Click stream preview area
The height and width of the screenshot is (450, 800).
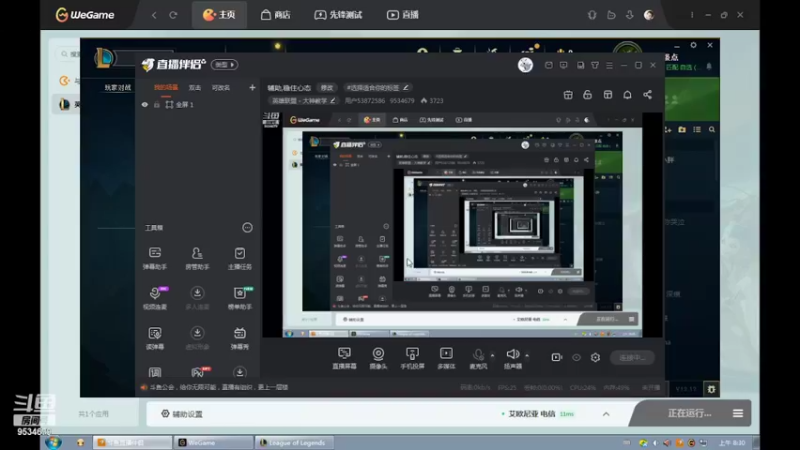point(462,225)
